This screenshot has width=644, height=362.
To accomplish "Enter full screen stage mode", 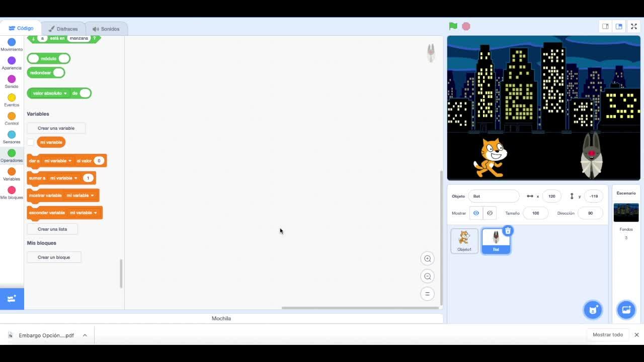I will 634,27.
